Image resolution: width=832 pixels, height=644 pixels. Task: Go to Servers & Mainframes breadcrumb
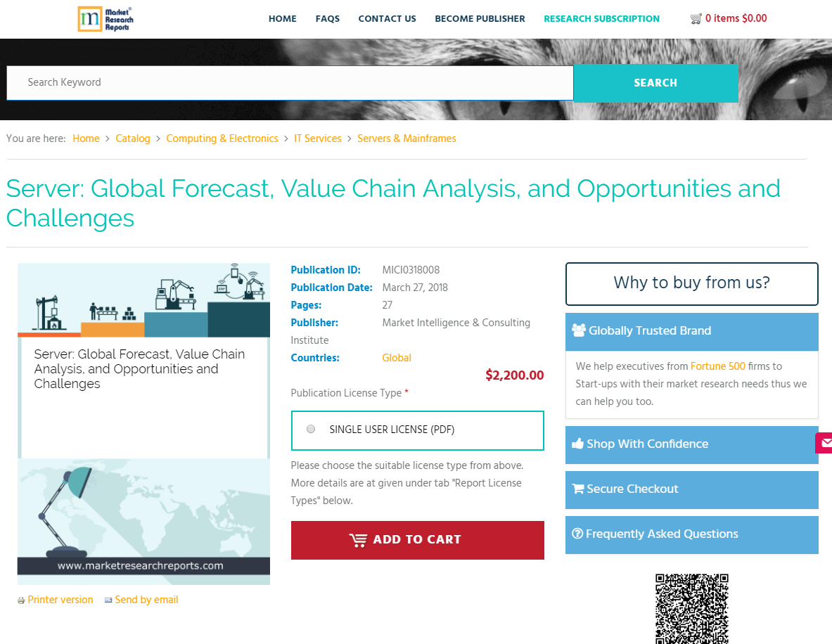click(x=407, y=139)
